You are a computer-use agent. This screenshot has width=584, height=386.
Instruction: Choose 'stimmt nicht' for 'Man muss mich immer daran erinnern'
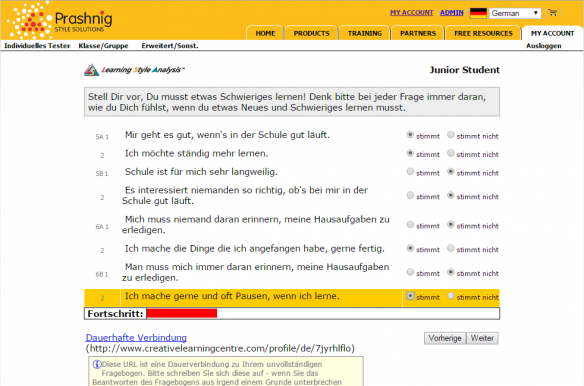click(x=451, y=272)
